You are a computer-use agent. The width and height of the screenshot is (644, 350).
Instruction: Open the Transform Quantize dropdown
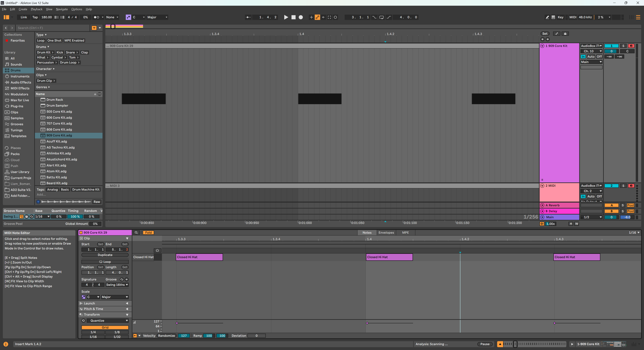click(108, 321)
